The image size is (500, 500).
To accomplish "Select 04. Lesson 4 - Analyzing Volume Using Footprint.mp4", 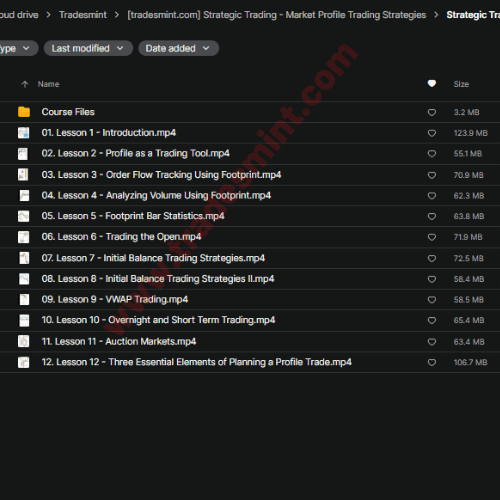I will [x=156, y=195].
